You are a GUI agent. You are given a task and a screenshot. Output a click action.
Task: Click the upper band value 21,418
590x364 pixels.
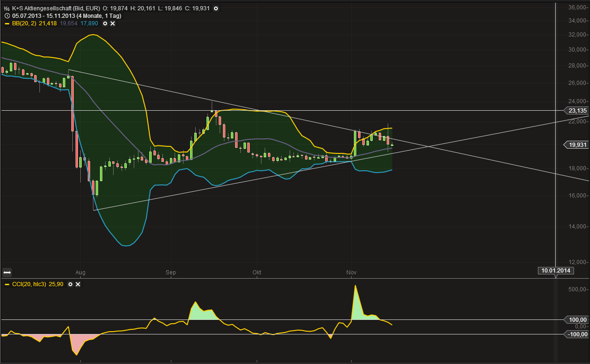pyautogui.click(x=48, y=23)
